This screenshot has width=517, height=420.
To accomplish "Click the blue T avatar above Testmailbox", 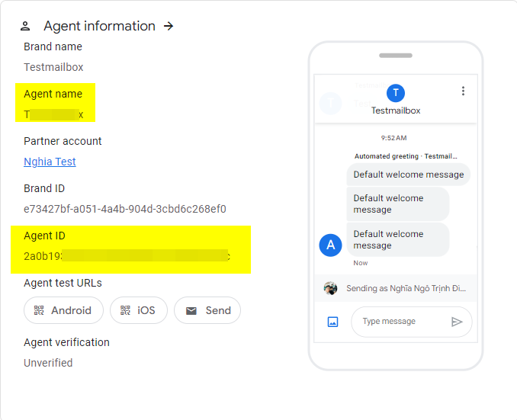I will click(x=395, y=93).
